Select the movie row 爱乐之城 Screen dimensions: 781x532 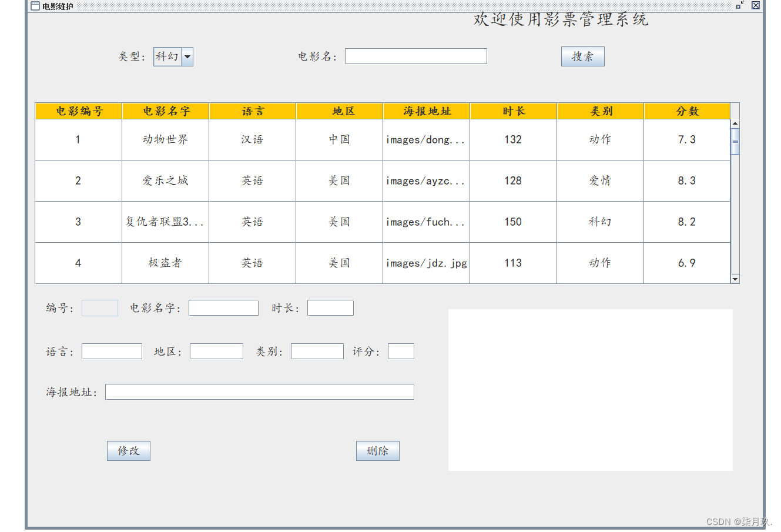(383, 181)
